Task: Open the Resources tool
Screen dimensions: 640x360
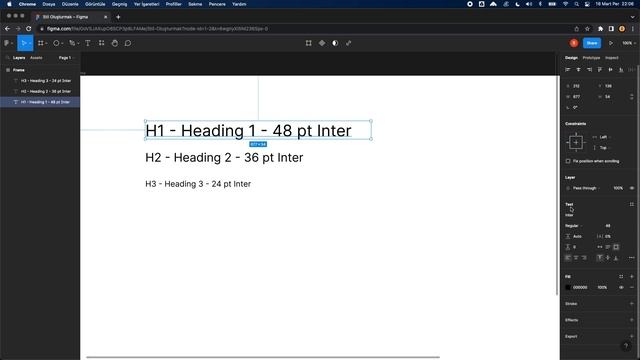Action: (x=101, y=43)
